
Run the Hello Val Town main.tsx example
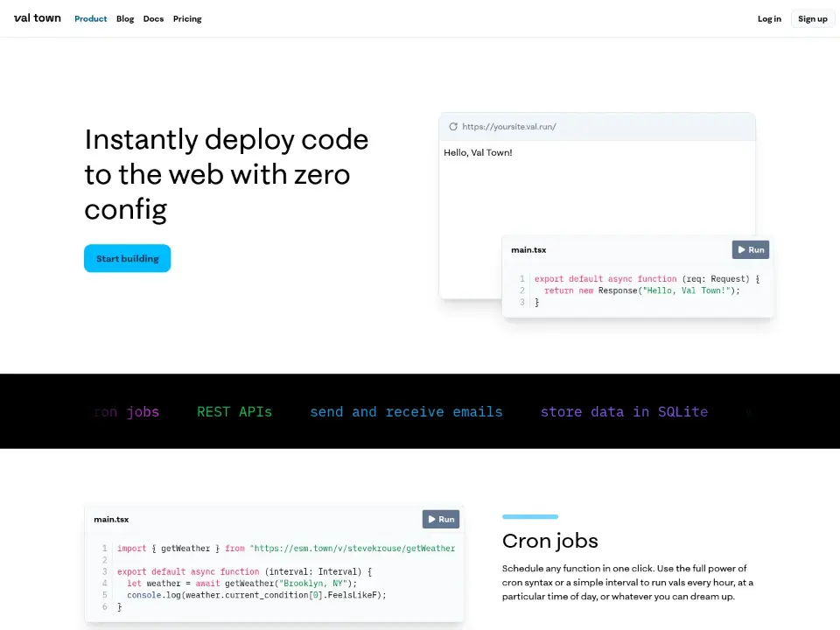click(751, 249)
